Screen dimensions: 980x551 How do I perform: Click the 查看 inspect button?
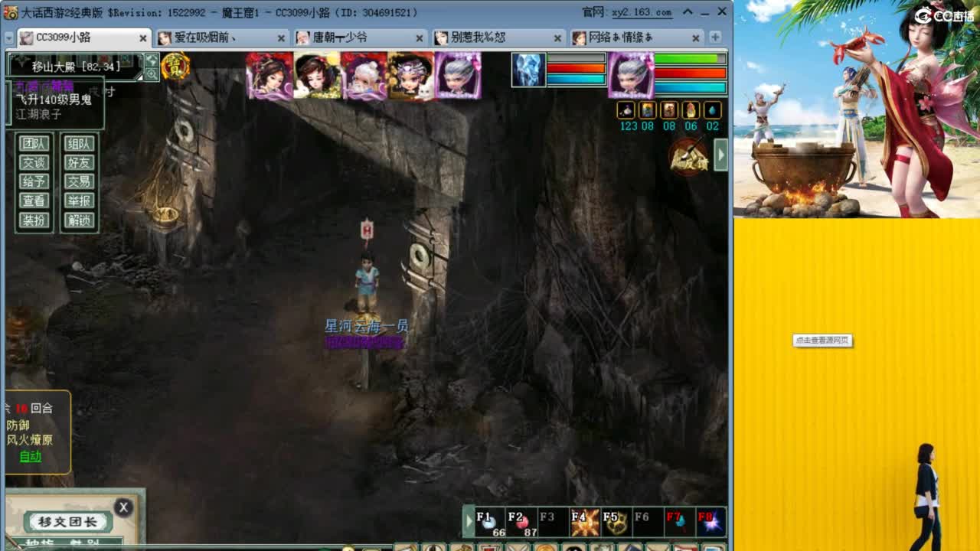point(34,201)
